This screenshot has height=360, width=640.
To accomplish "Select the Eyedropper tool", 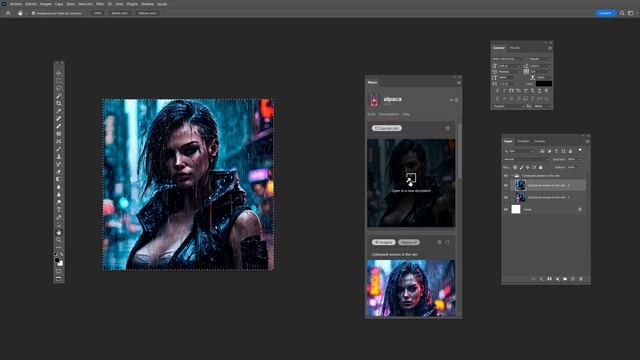I will click(59, 111).
